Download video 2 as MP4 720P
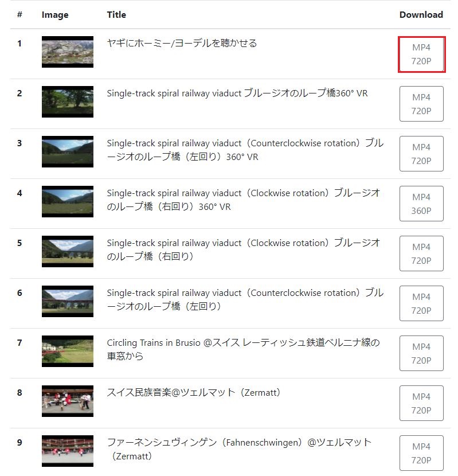This screenshot has width=458, height=476. click(x=421, y=104)
